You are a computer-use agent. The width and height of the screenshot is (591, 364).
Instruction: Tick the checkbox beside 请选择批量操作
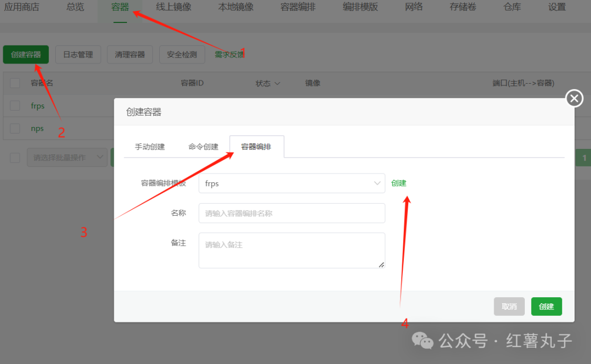15,158
